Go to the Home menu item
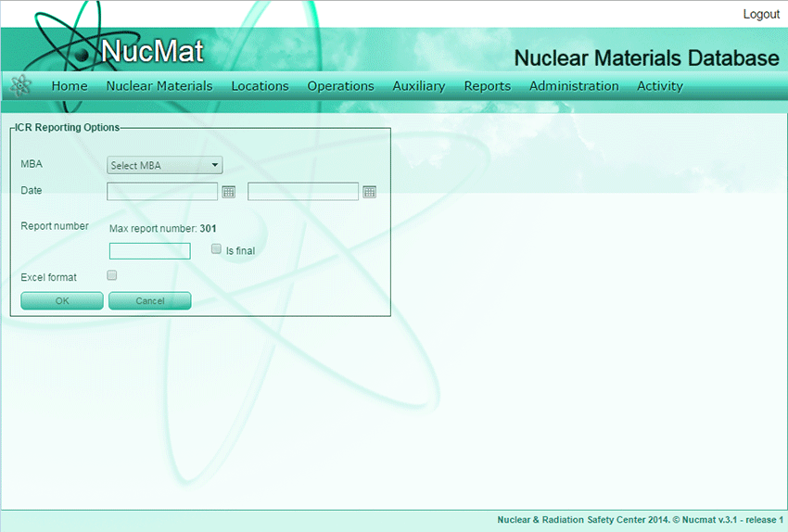 pos(70,86)
